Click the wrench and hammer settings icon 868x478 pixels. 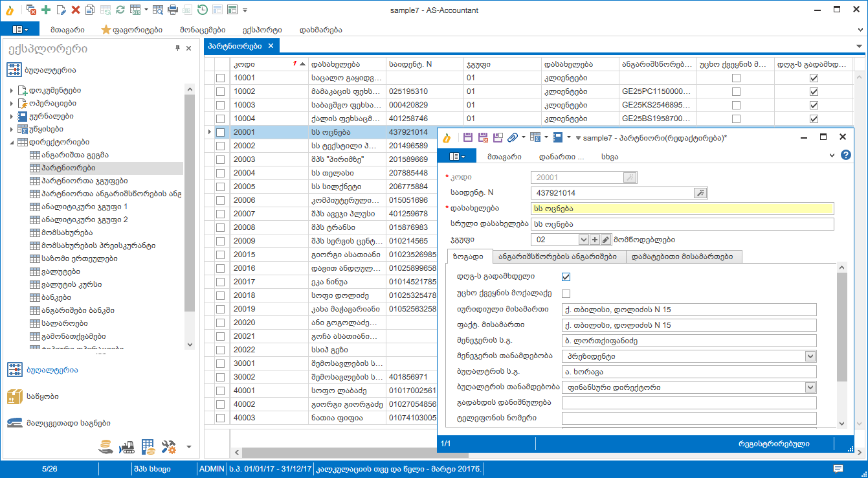[x=169, y=446]
